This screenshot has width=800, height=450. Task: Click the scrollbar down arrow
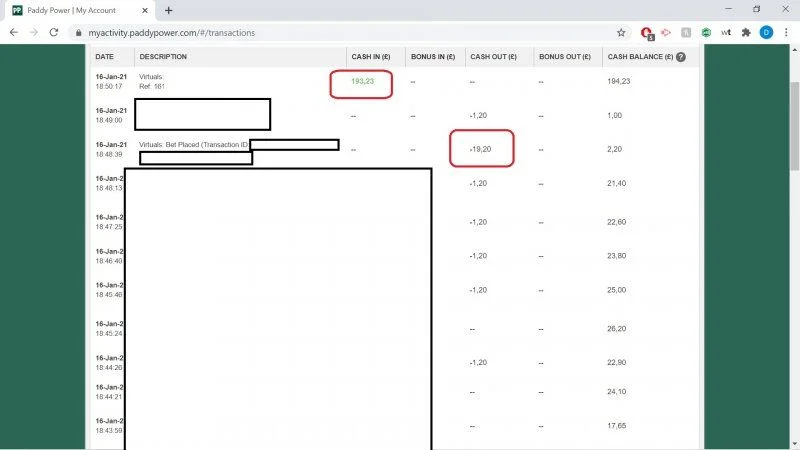point(794,445)
